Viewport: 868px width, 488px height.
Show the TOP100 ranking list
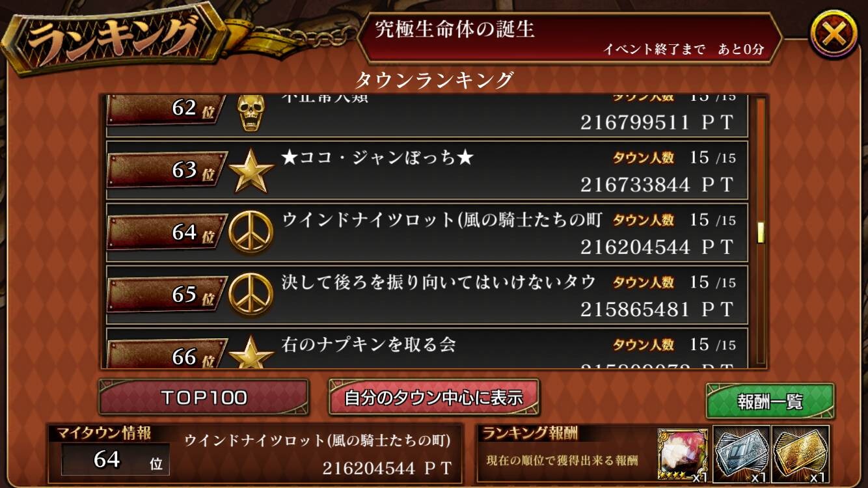[x=204, y=397]
